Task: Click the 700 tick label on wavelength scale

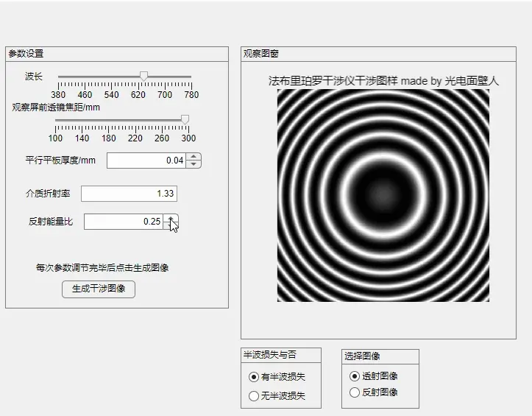Action: click(165, 95)
